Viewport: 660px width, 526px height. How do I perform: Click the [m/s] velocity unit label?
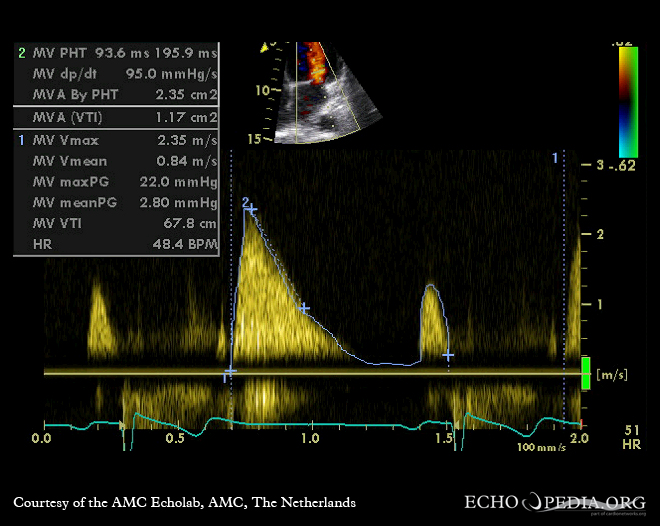[x=611, y=374]
